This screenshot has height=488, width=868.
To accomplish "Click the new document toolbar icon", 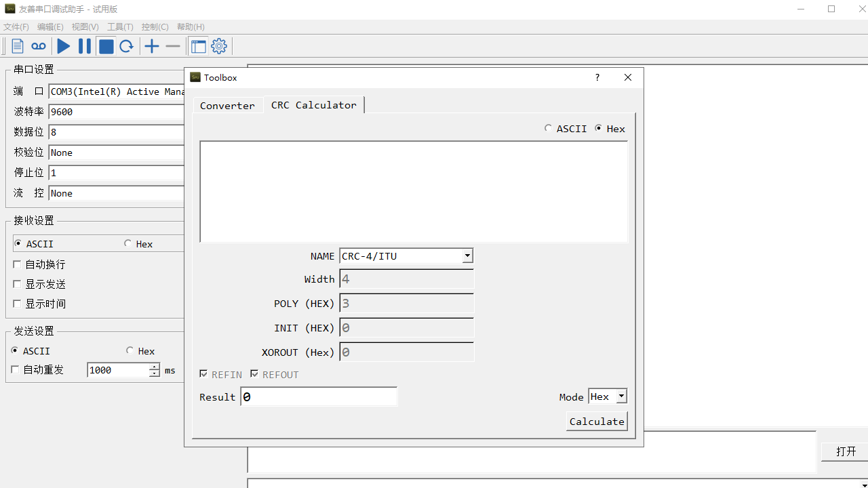I will click(x=17, y=45).
